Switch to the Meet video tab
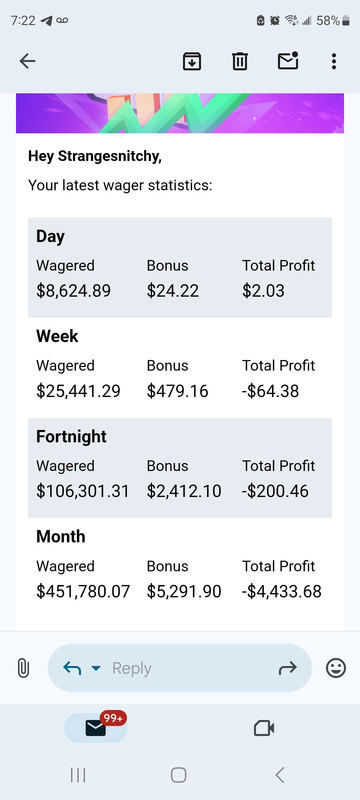The width and height of the screenshot is (360, 800). (264, 728)
